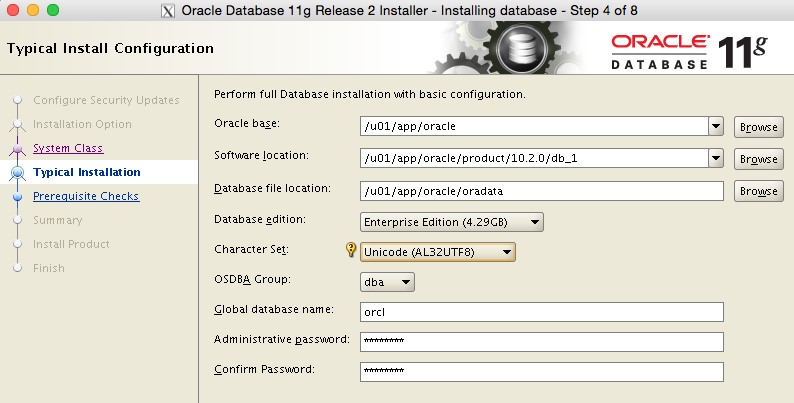The width and height of the screenshot is (794, 403).
Task: Click 'Perform full Database installation' description text
Action: click(x=370, y=94)
